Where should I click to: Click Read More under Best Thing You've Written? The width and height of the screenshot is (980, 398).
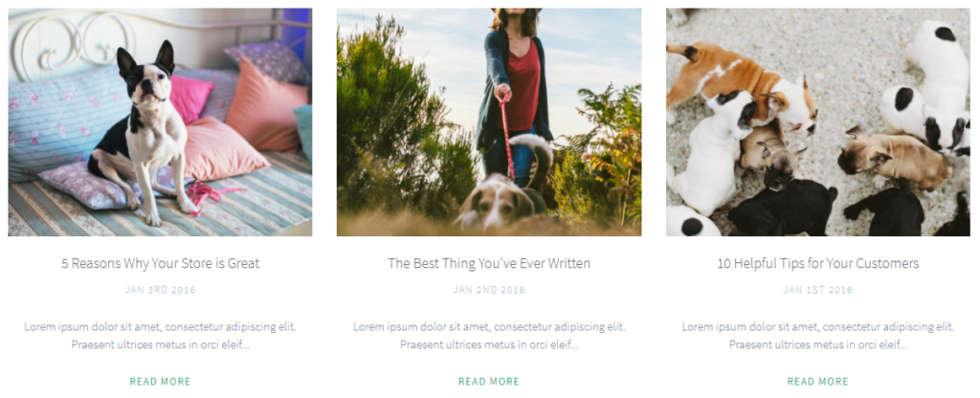(x=489, y=381)
